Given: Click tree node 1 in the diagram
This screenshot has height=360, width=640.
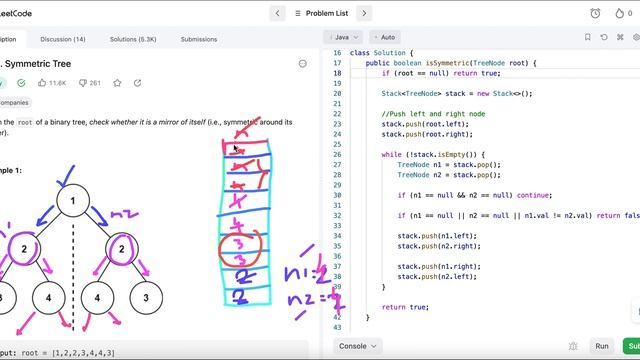Looking at the screenshot, I should click(x=73, y=200).
